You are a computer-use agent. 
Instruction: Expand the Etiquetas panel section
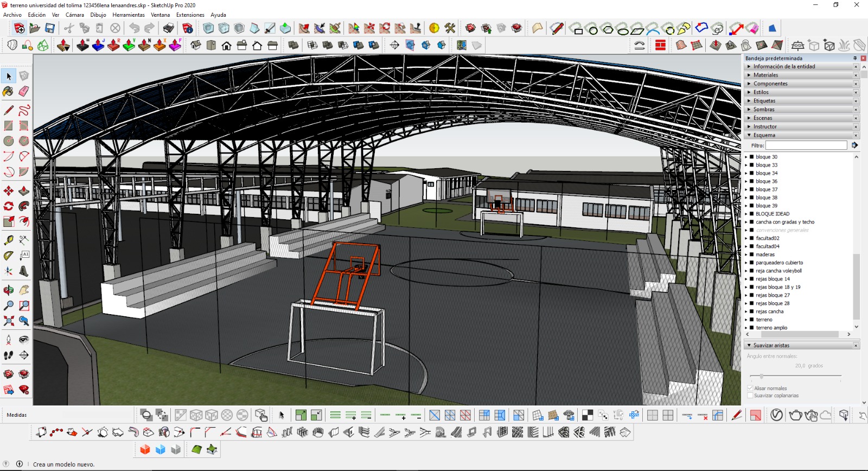click(x=764, y=101)
